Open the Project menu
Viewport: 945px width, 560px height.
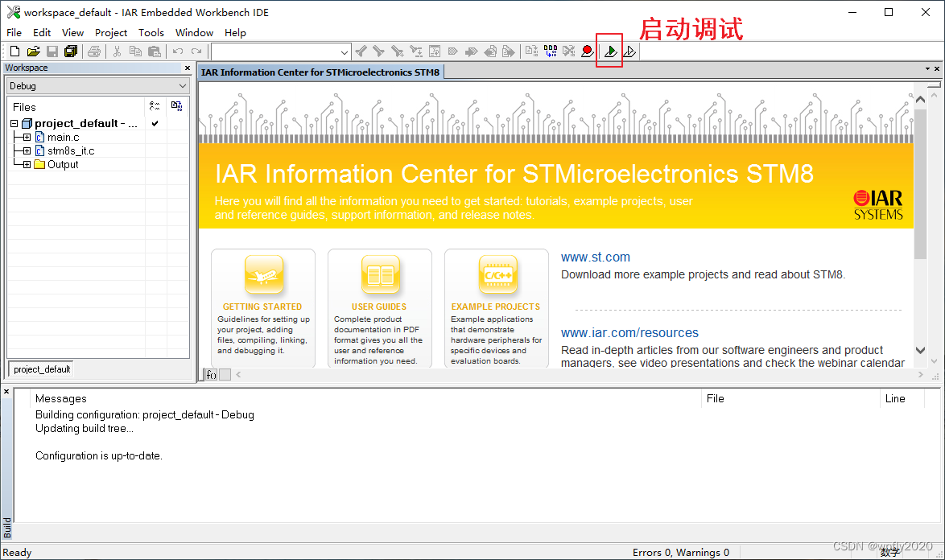tap(110, 33)
